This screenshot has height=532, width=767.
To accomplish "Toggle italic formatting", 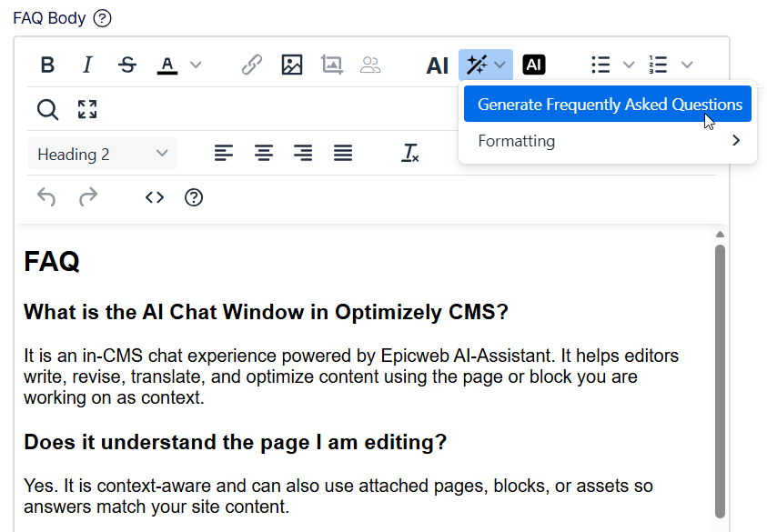I will tap(87, 65).
